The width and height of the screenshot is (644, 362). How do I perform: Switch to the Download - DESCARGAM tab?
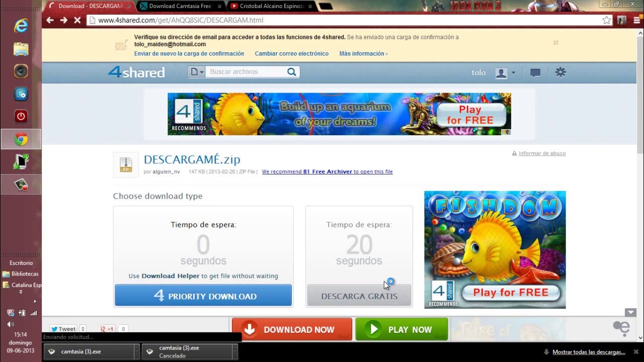(90, 6)
